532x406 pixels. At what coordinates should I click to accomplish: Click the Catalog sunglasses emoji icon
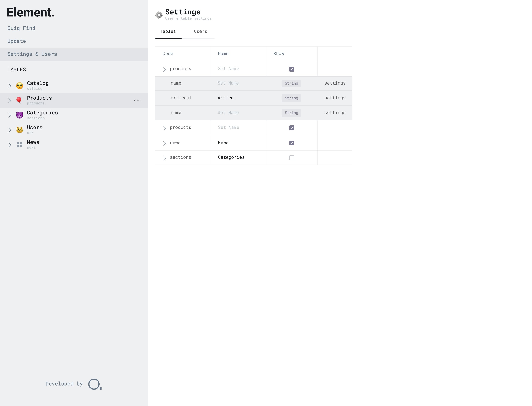[20, 86]
